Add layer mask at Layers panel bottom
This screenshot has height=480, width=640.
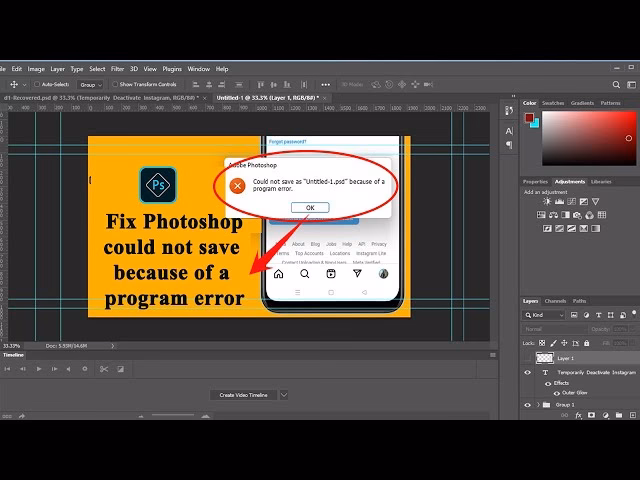click(x=591, y=415)
